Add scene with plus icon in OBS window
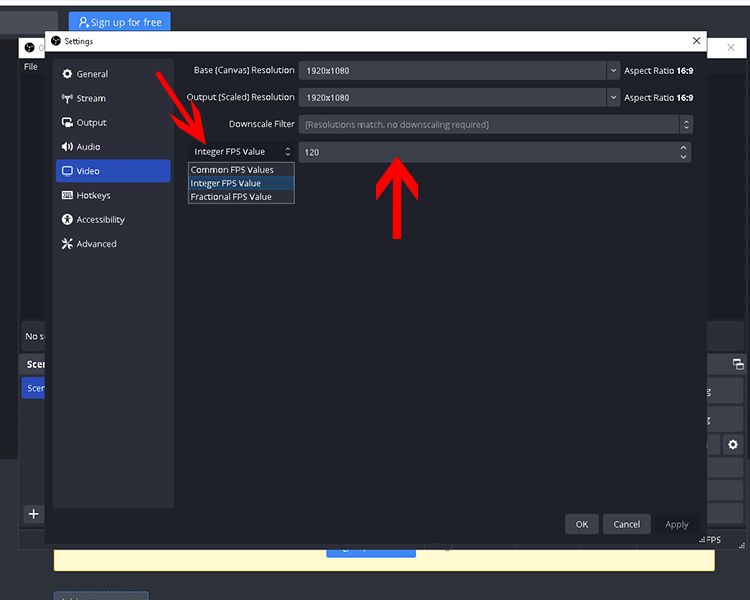750x600 pixels. (33, 514)
